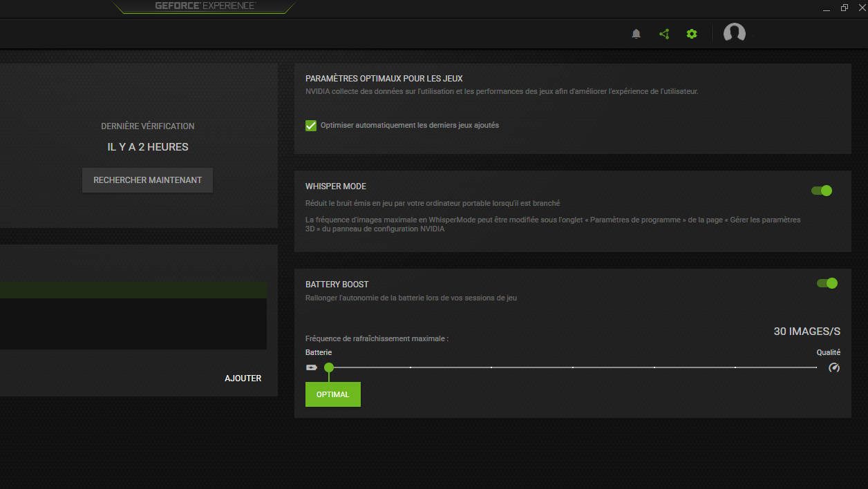The width and height of the screenshot is (868, 489).
Task: Click the AJOUTER link
Action: 243,378
